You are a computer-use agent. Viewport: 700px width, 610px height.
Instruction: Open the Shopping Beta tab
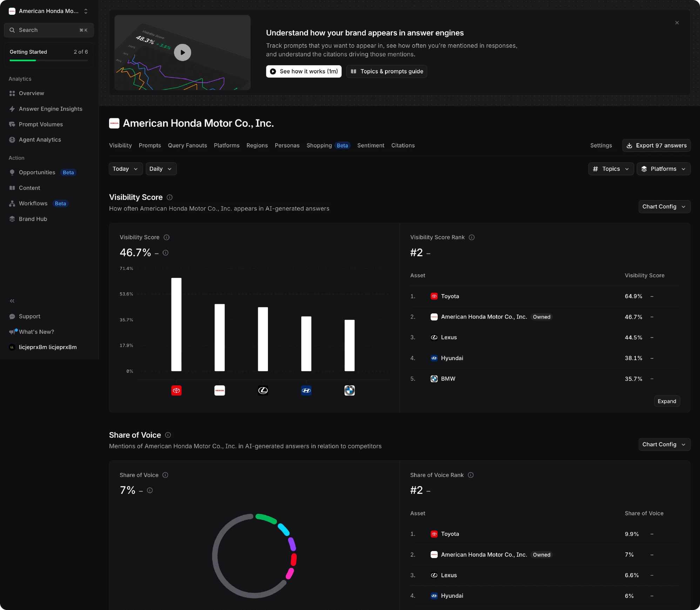tap(328, 145)
